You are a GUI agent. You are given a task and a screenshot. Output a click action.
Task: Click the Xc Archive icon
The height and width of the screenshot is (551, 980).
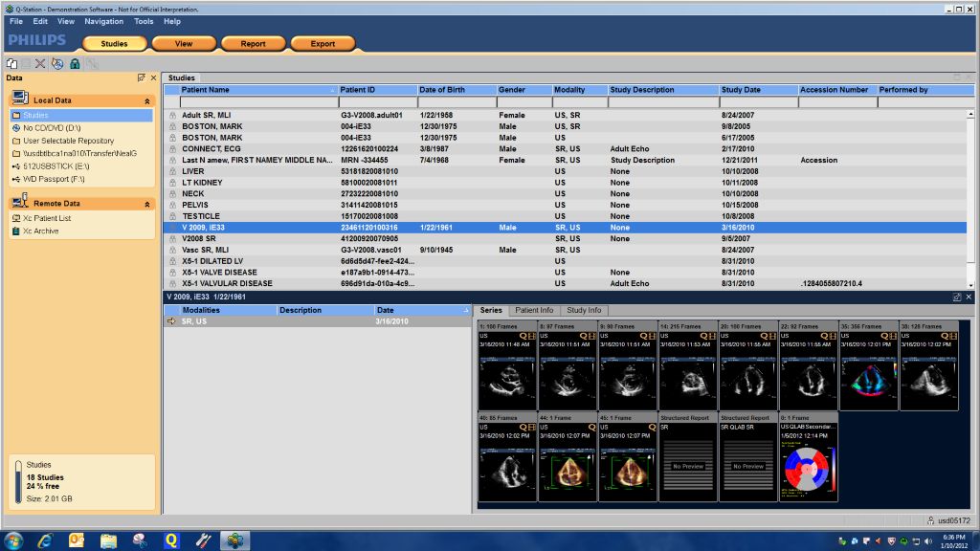pyautogui.click(x=16, y=231)
